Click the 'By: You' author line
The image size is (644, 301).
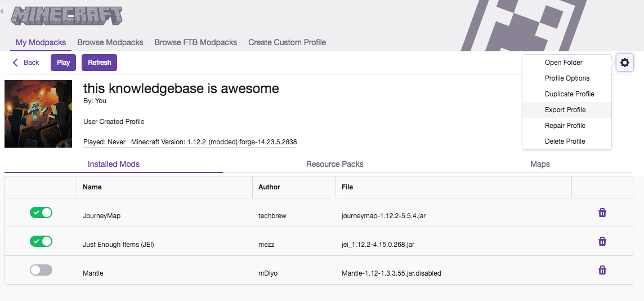(95, 101)
